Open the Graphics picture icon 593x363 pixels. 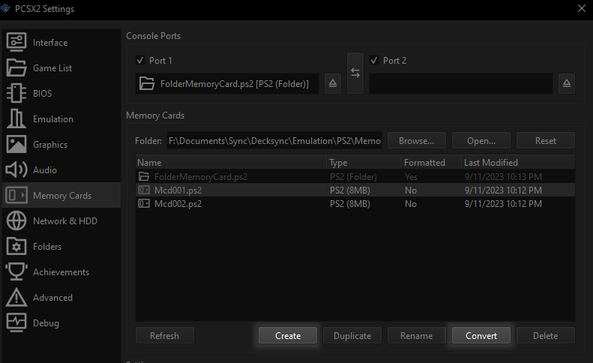pyautogui.click(x=16, y=144)
